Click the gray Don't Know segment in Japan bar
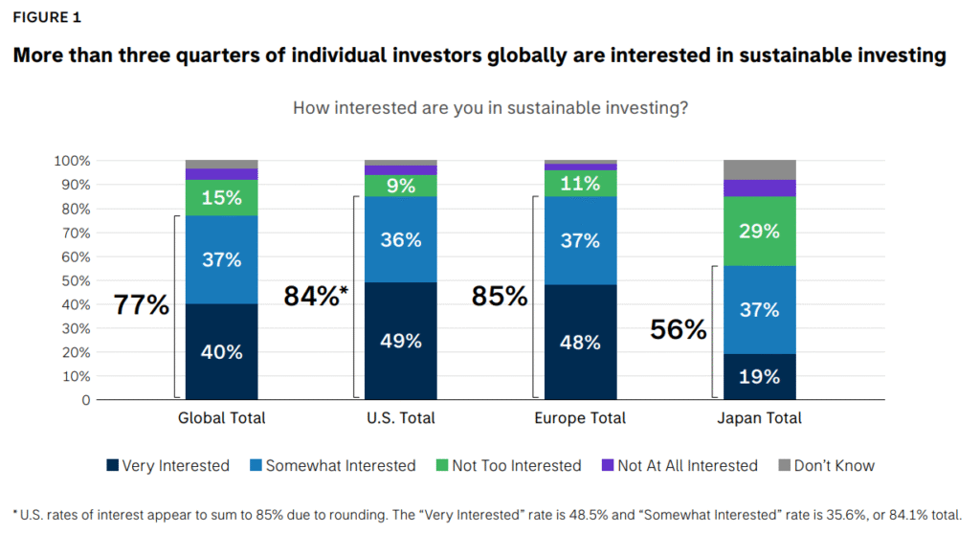 [x=760, y=169]
